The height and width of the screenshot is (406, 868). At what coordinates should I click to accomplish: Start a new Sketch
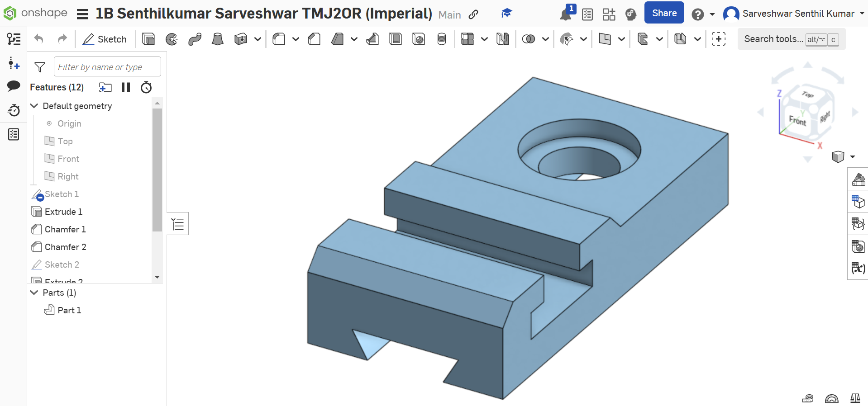(105, 39)
